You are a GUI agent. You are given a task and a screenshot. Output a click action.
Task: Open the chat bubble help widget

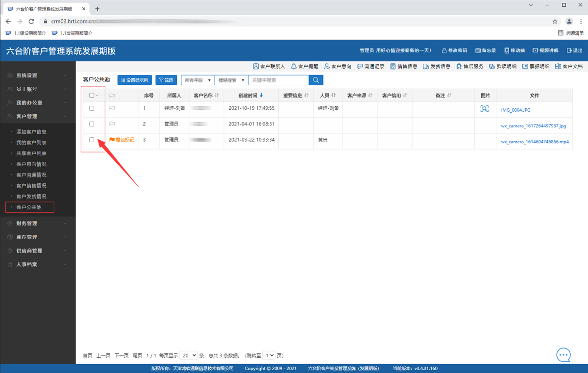(x=563, y=355)
